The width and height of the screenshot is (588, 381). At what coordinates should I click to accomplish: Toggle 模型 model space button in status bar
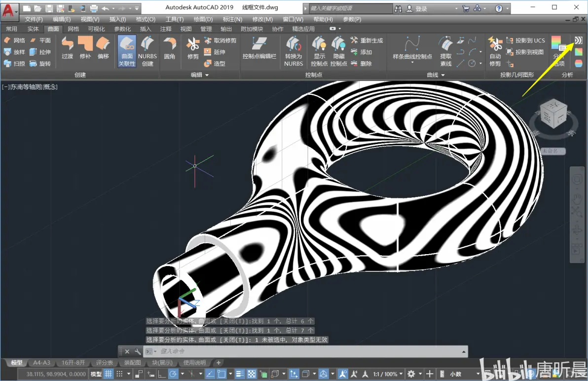coord(96,374)
